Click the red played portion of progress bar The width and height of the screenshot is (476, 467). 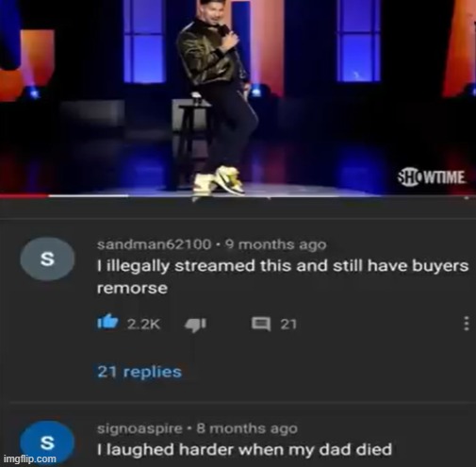[25, 196]
